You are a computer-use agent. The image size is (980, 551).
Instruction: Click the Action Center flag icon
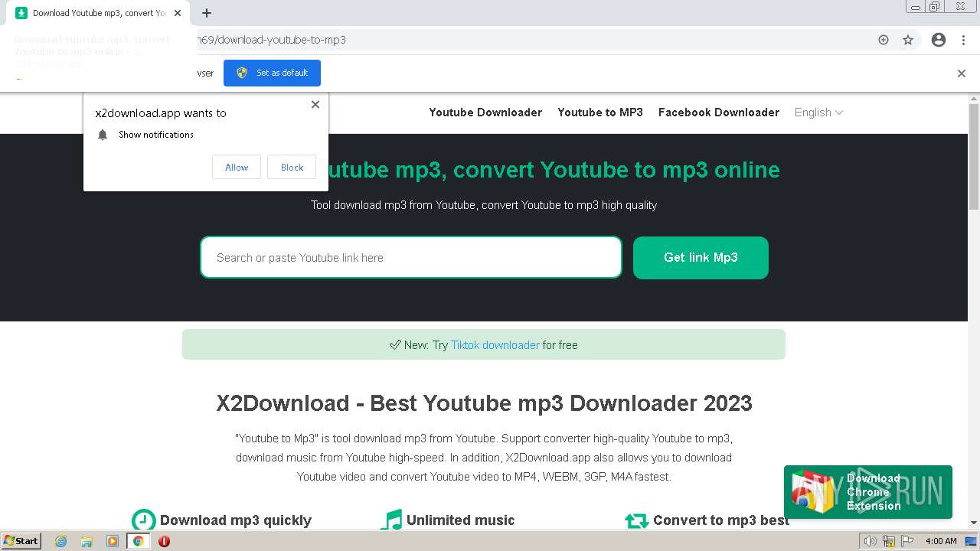tap(907, 541)
